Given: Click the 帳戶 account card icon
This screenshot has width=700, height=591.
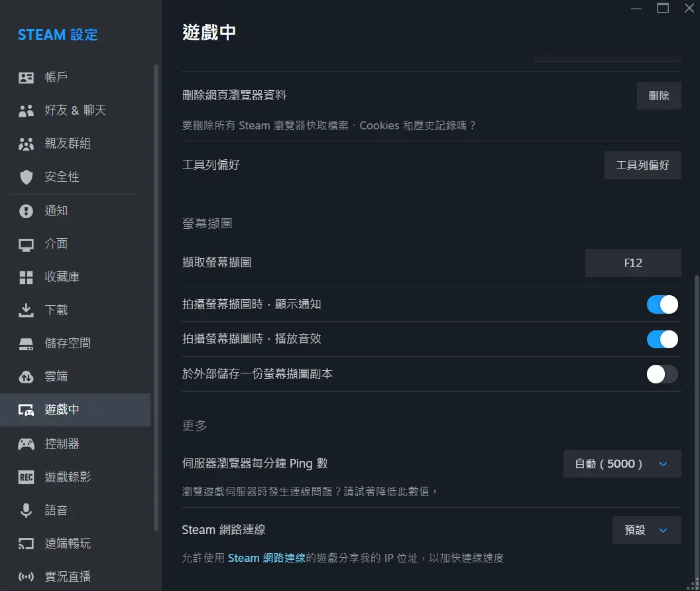Looking at the screenshot, I should (26, 78).
